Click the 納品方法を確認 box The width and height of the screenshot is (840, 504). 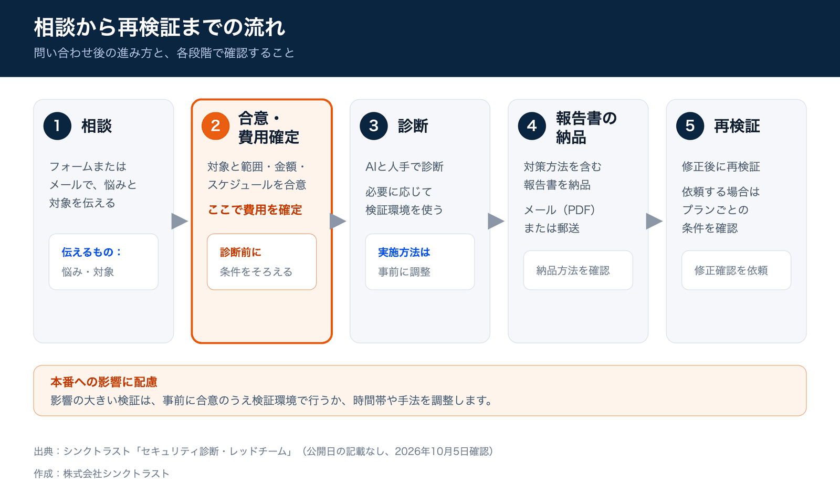[578, 270]
